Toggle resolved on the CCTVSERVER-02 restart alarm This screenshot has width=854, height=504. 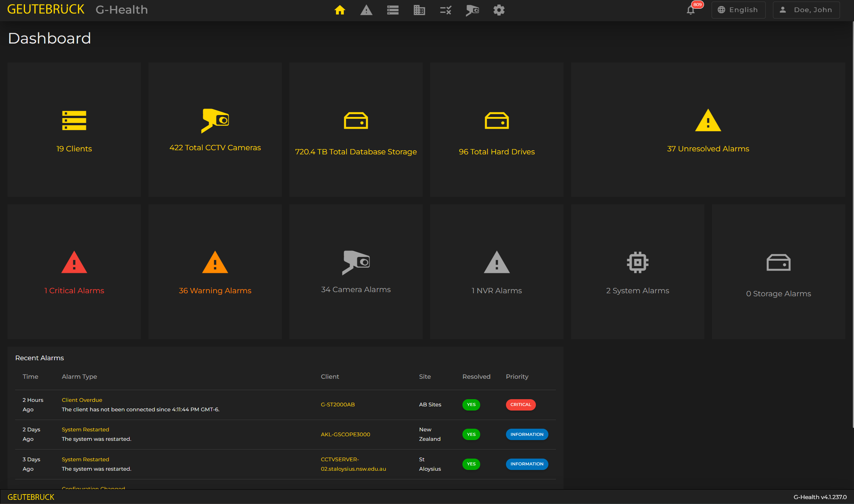471,464
